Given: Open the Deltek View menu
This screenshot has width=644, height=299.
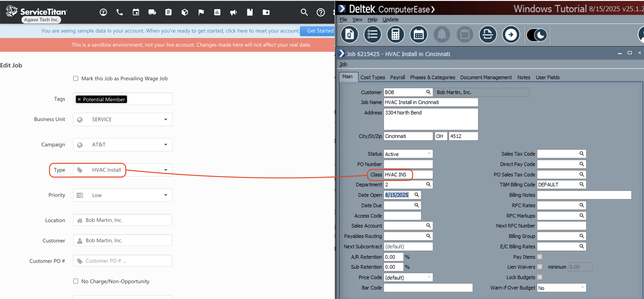Looking at the screenshot, I should [357, 19].
